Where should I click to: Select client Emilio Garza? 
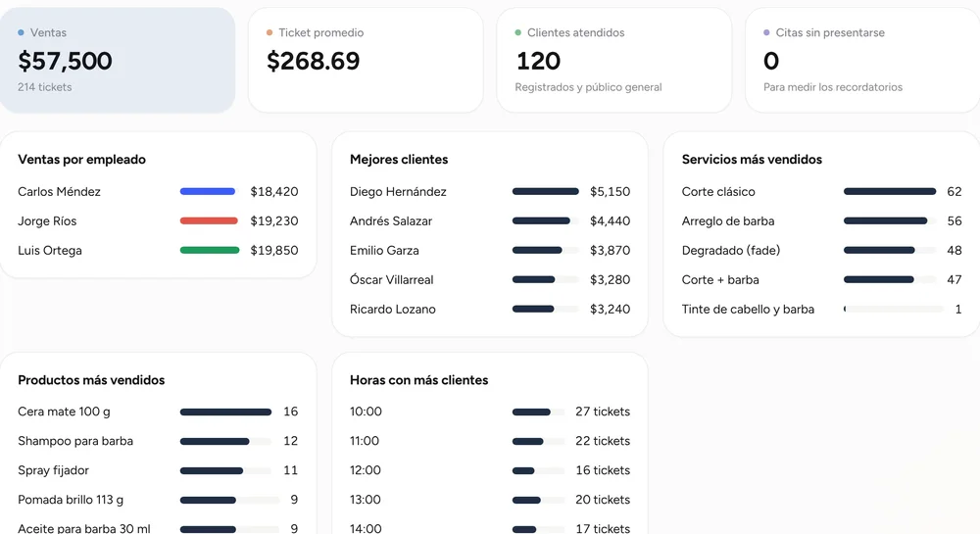[384, 251]
